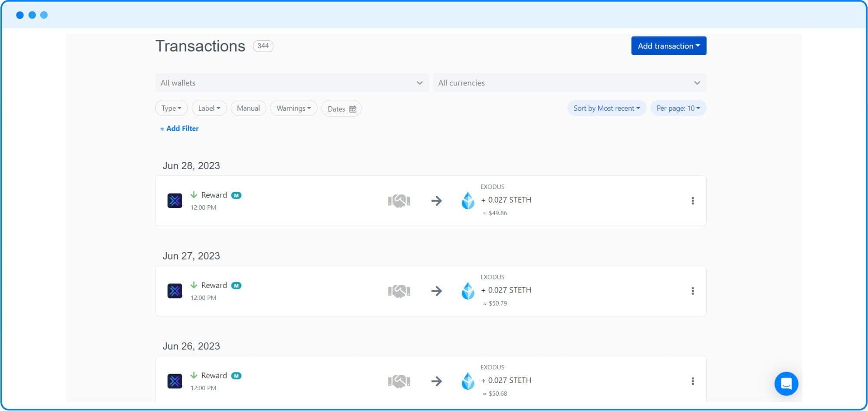This screenshot has width=868, height=411.
Task: Click green down arrow on Jun 27 reward
Action: point(194,285)
